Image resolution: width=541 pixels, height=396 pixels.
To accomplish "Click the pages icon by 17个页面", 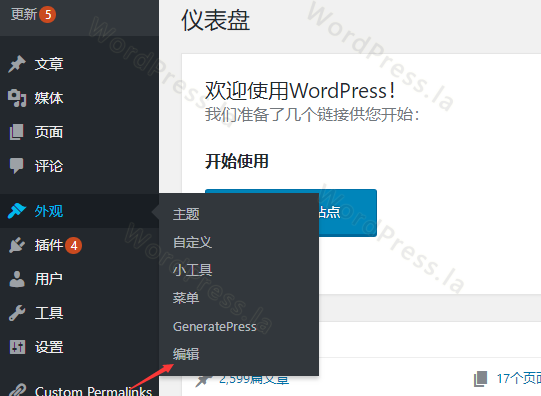I will pyautogui.click(x=480, y=379).
